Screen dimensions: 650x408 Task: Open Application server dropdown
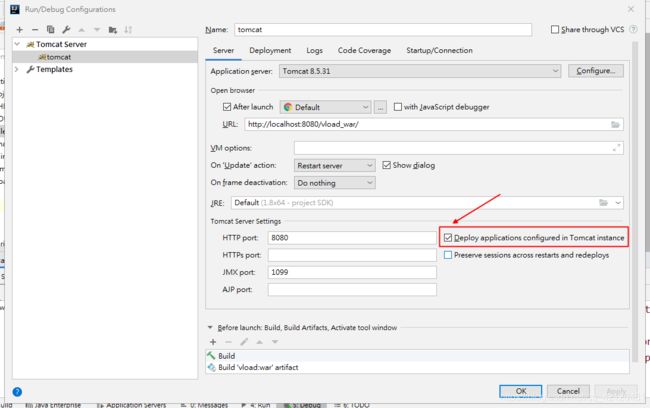click(420, 71)
